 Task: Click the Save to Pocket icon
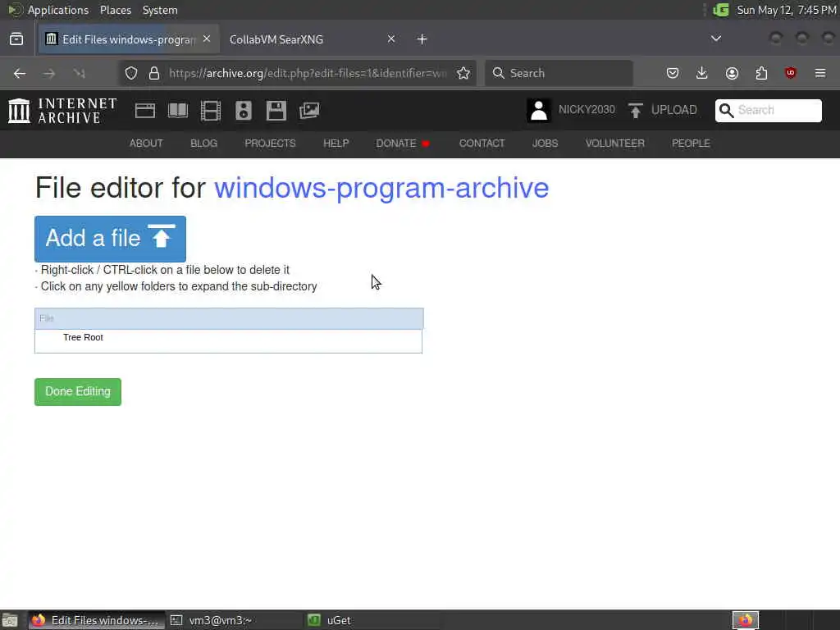[673, 73]
